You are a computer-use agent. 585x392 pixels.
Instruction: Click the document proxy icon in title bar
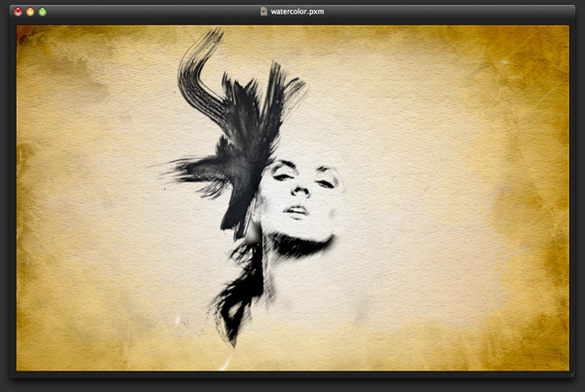point(264,11)
